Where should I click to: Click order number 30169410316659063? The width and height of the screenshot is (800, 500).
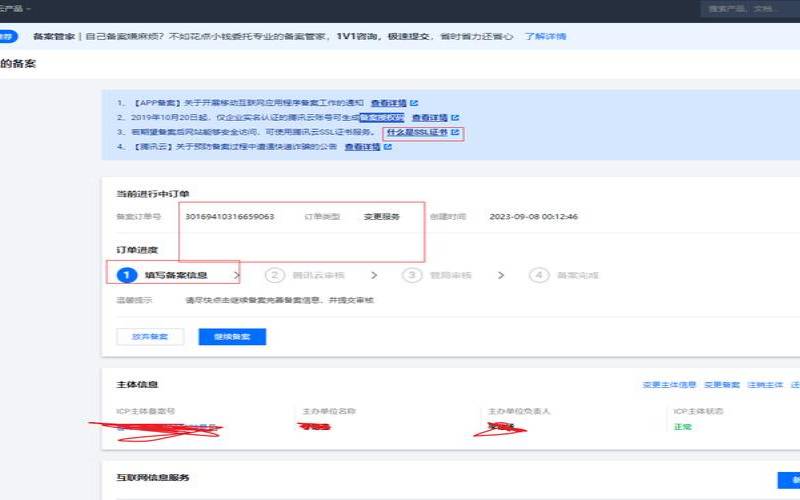[x=230, y=216]
